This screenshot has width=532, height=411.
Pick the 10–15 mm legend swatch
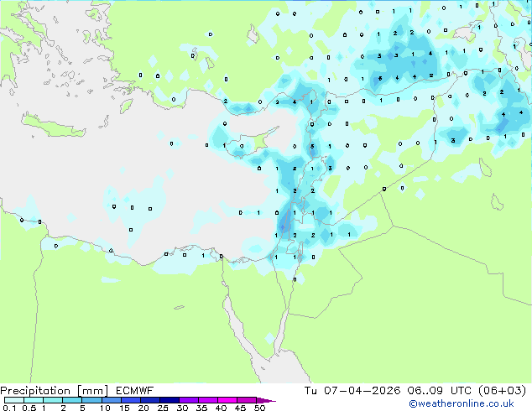pyautogui.click(x=111, y=400)
